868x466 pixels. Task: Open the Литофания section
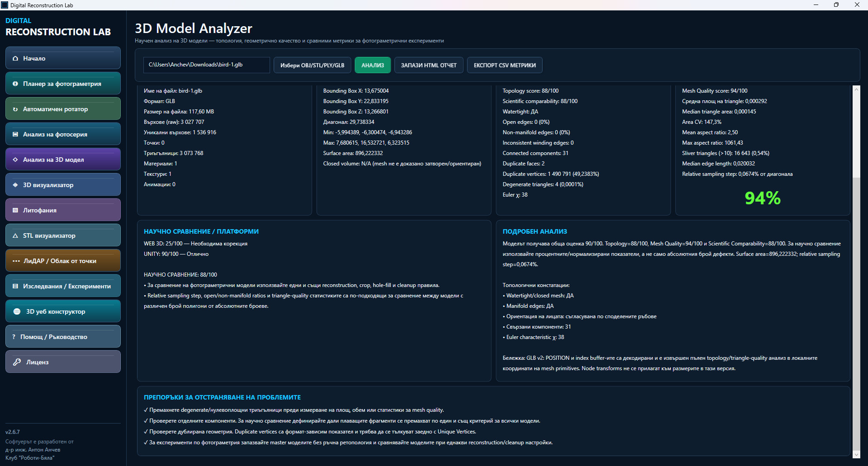click(x=63, y=210)
